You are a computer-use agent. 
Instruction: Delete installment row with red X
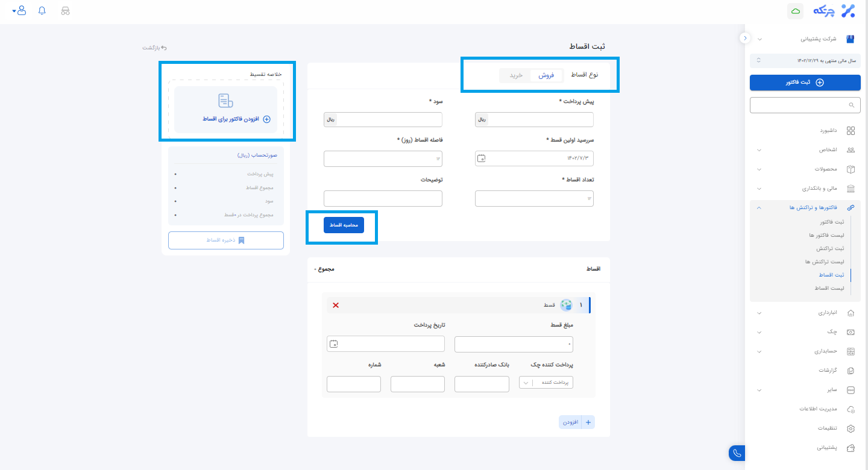tap(336, 305)
